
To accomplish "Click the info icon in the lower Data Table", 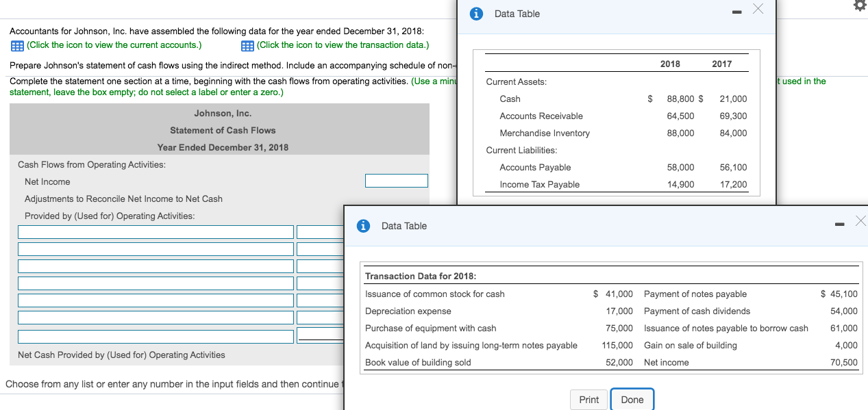I will [364, 226].
